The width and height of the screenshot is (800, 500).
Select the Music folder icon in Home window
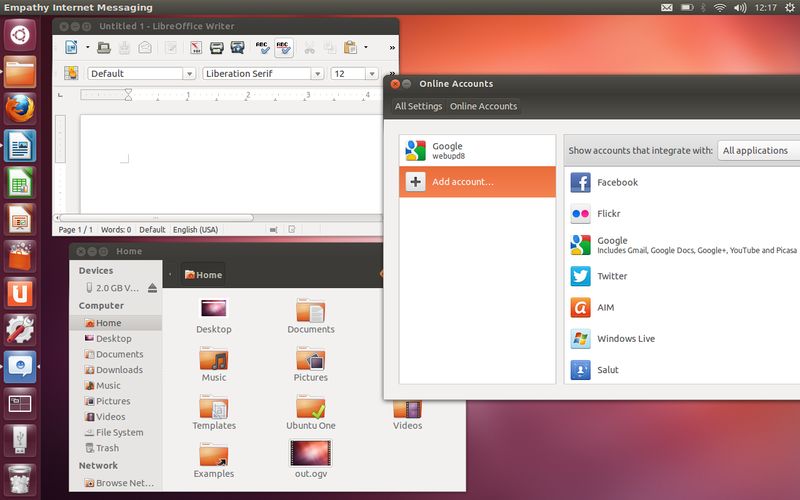(214, 359)
